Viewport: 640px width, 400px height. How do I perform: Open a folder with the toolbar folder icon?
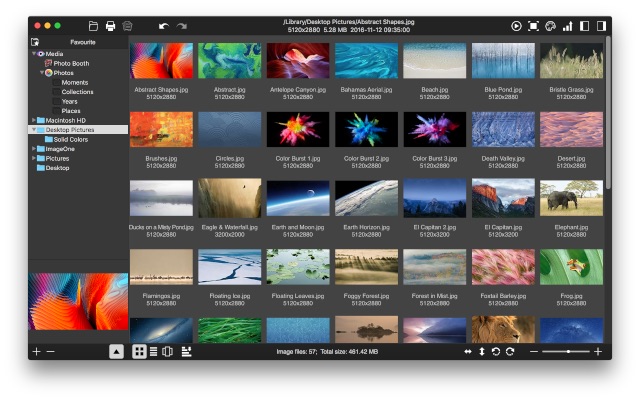pos(93,26)
